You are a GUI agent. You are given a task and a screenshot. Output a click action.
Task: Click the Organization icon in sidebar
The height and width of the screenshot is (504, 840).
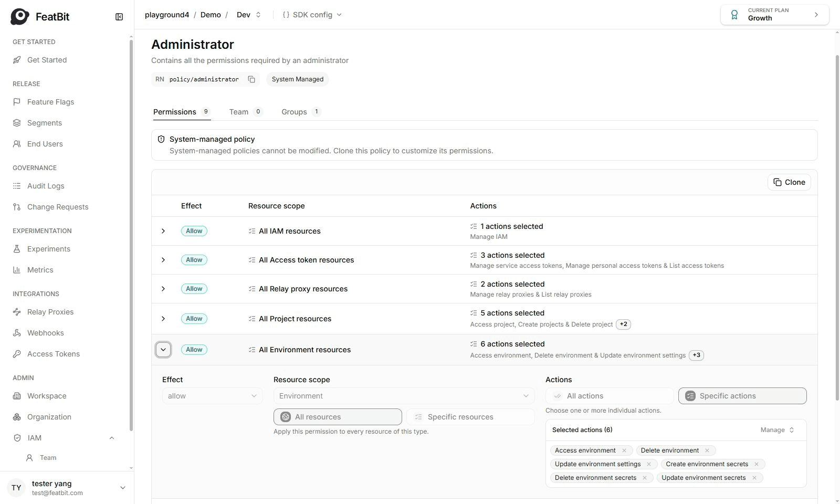click(17, 417)
